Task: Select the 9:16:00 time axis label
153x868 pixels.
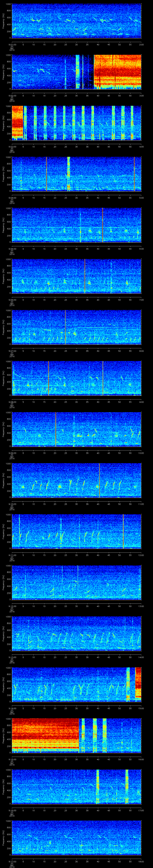Action: (12, 810)
